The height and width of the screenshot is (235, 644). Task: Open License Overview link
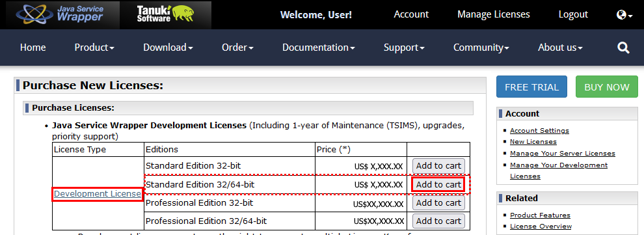pyautogui.click(x=541, y=227)
